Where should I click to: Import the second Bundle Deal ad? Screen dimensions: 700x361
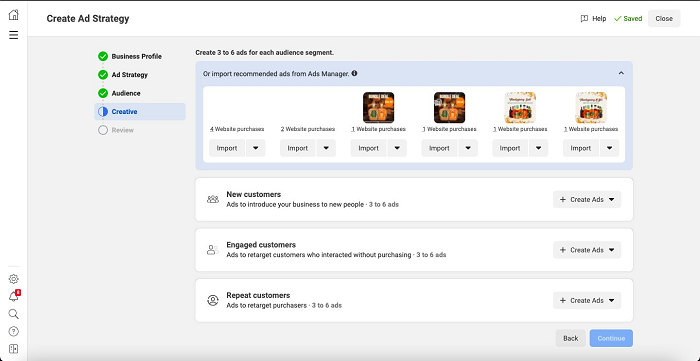[439, 148]
